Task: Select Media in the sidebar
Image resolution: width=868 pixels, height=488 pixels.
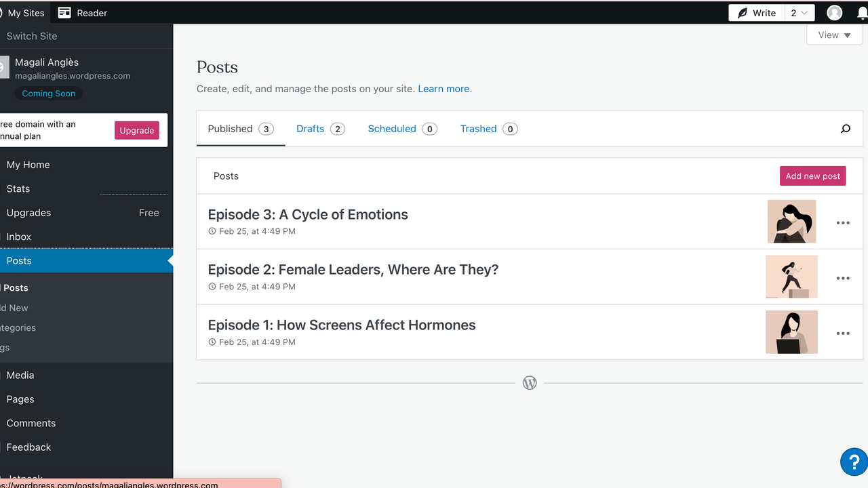Action: click(20, 375)
